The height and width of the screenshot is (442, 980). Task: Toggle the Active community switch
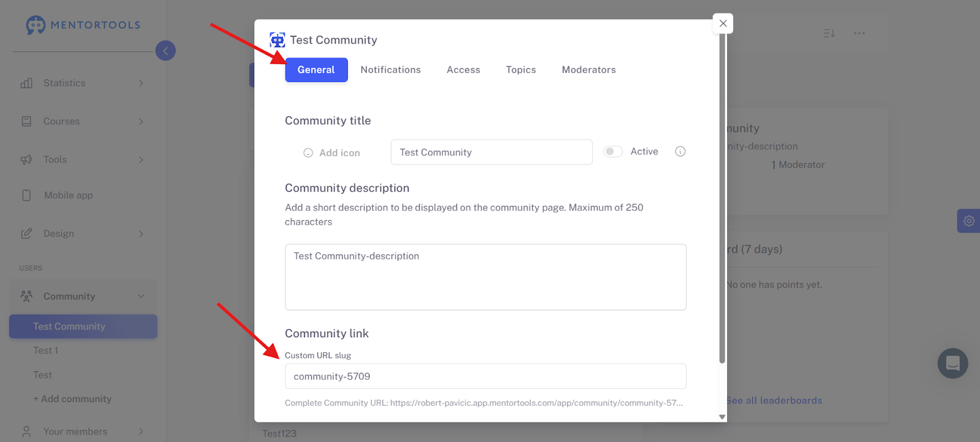613,152
